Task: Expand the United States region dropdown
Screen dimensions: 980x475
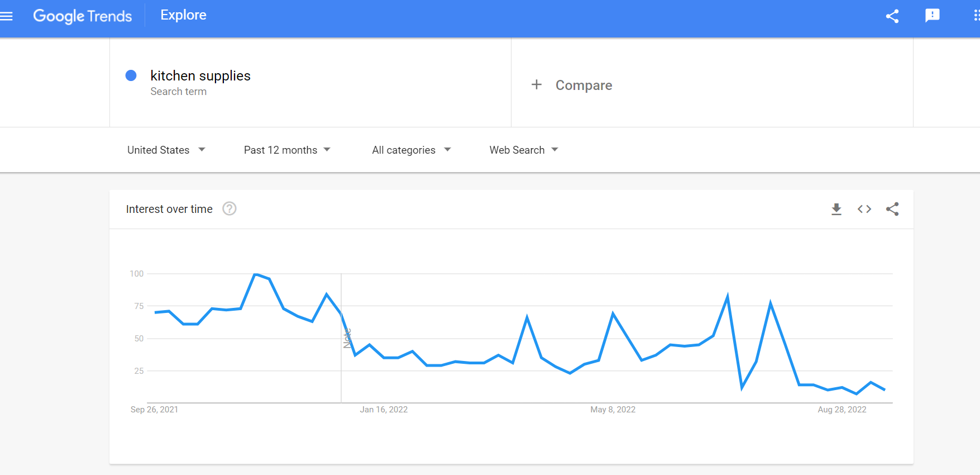Action: [166, 150]
